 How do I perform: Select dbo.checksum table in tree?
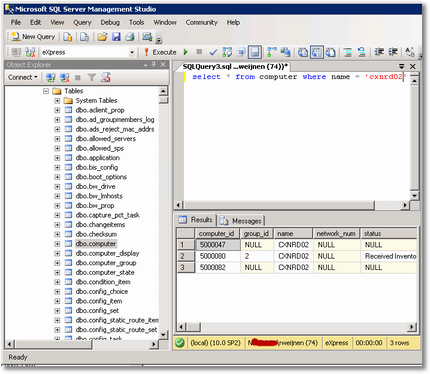tap(96, 234)
